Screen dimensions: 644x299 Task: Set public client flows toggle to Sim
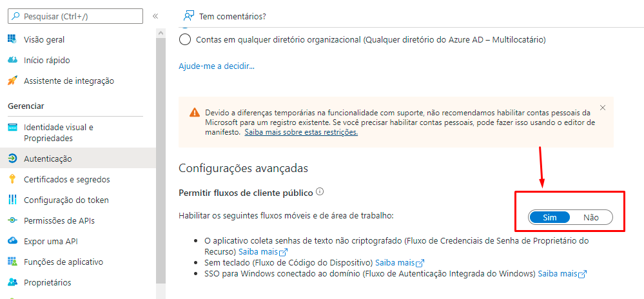[549, 217]
